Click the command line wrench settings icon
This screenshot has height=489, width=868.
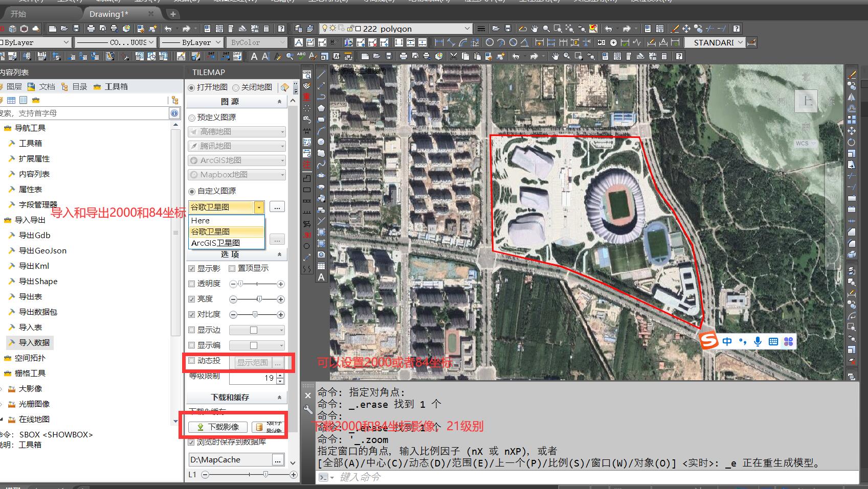308,409
